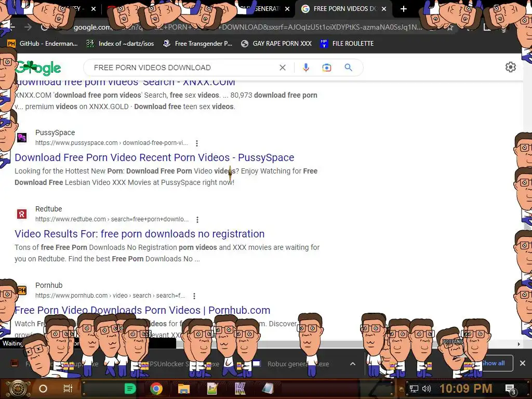Viewport: 532px width, 399px height.
Task: Open the 'Video Results For' result title
Action: pyautogui.click(x=139, y=234)
